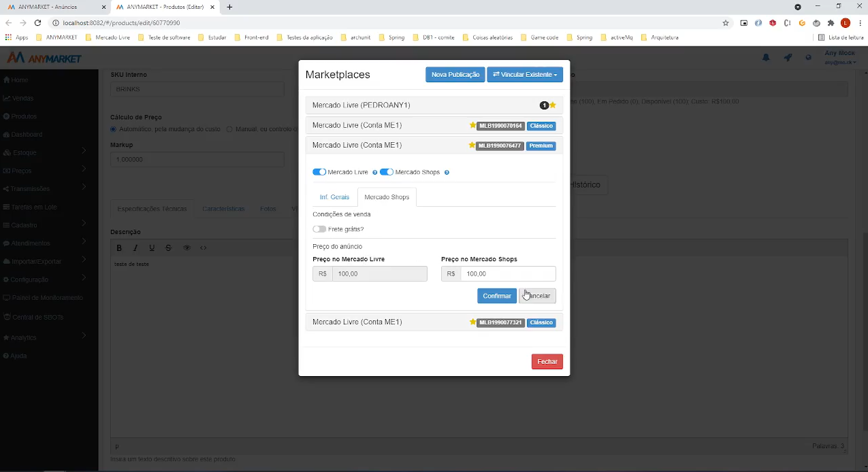Click the eye preview icon in editor toolbar
The image size is (868, 472).
tap(187, 248)
